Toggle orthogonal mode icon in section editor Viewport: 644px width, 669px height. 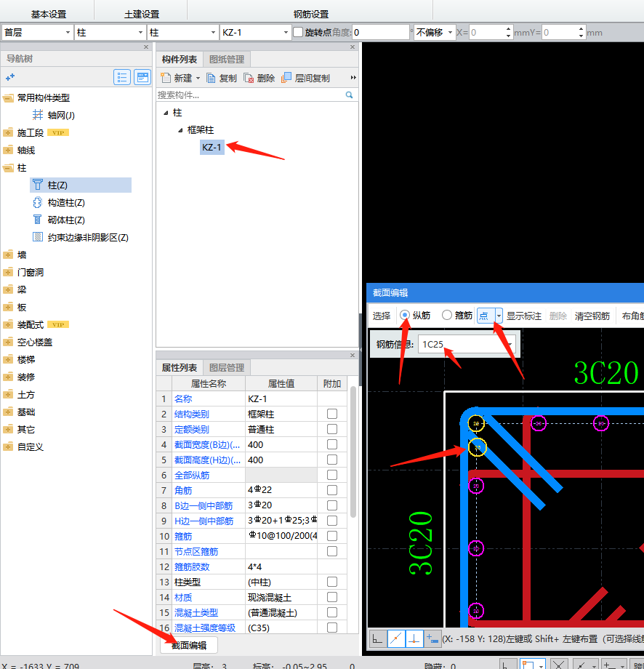point(378,638)
